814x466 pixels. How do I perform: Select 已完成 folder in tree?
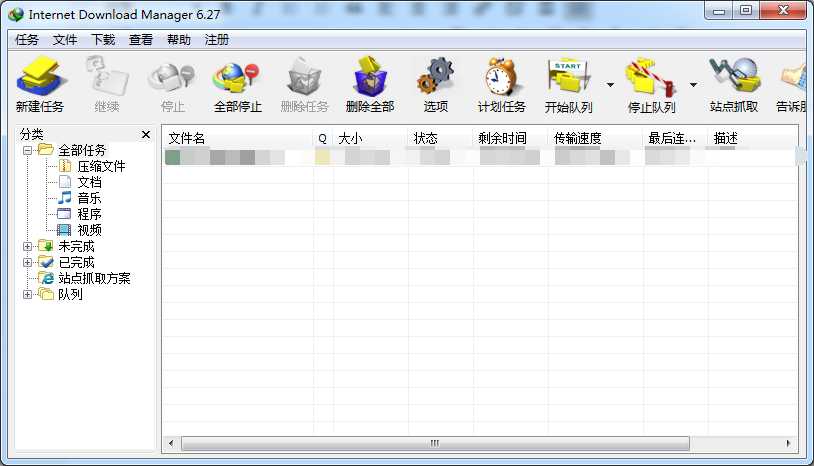click(x=66, y=263)
